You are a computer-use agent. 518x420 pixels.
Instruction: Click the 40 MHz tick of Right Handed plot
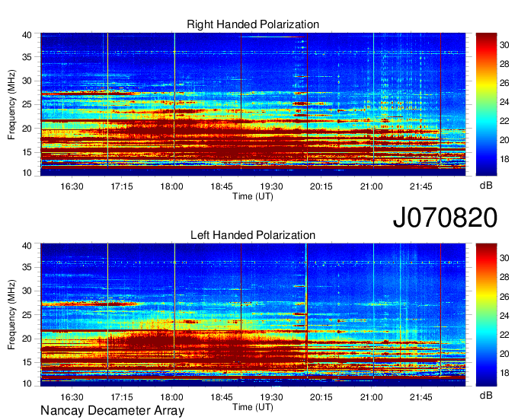click(x=27, y=35)
